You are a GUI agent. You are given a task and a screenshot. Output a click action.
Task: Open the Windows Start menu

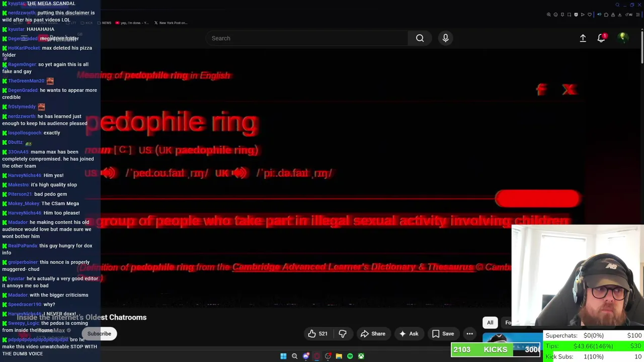[283, 356]
